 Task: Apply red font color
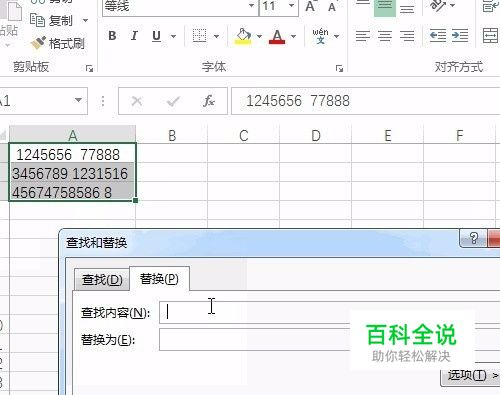pyautogui.click(x=277, y=36)
